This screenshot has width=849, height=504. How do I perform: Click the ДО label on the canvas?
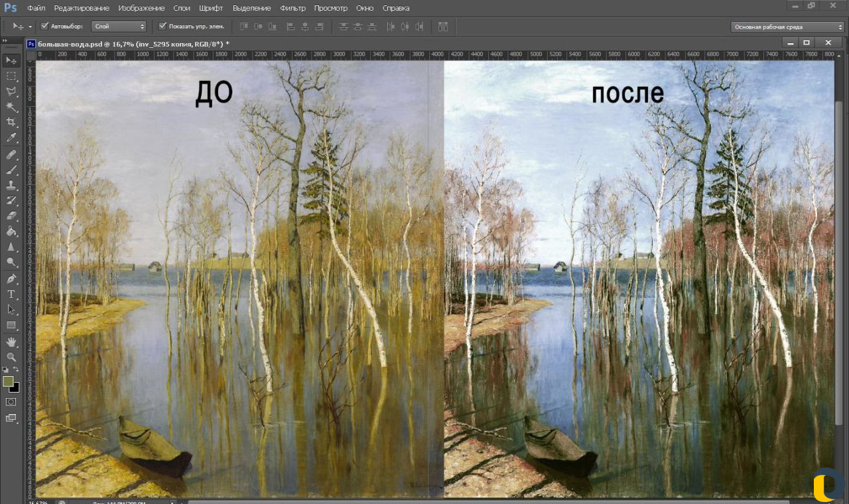(214, 93)
